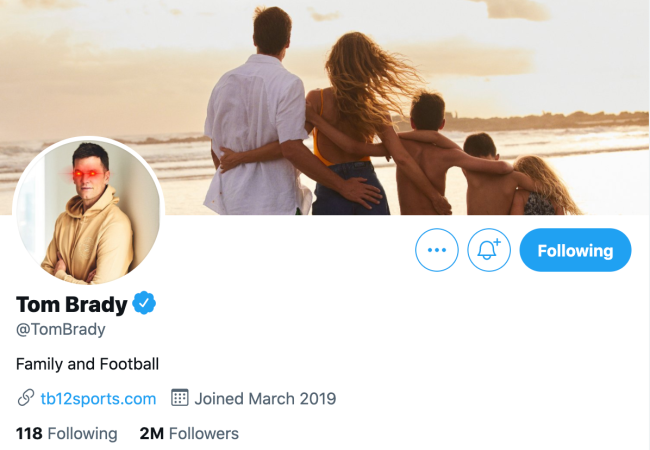650x450 pixels.
Task: Click the Following label beside 118
Action: [82, 433]
